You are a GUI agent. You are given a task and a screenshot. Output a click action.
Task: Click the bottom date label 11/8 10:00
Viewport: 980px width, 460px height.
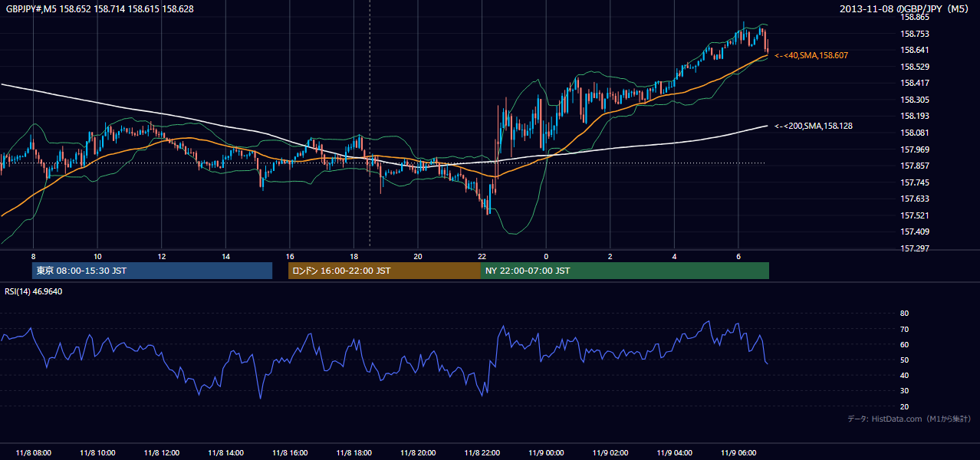[x=97, y=453]
